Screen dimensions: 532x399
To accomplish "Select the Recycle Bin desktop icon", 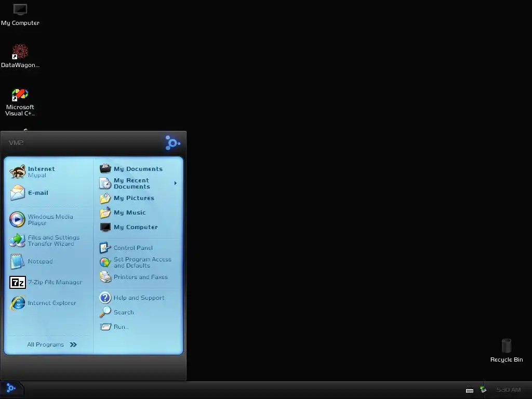I will click(507, 351).
